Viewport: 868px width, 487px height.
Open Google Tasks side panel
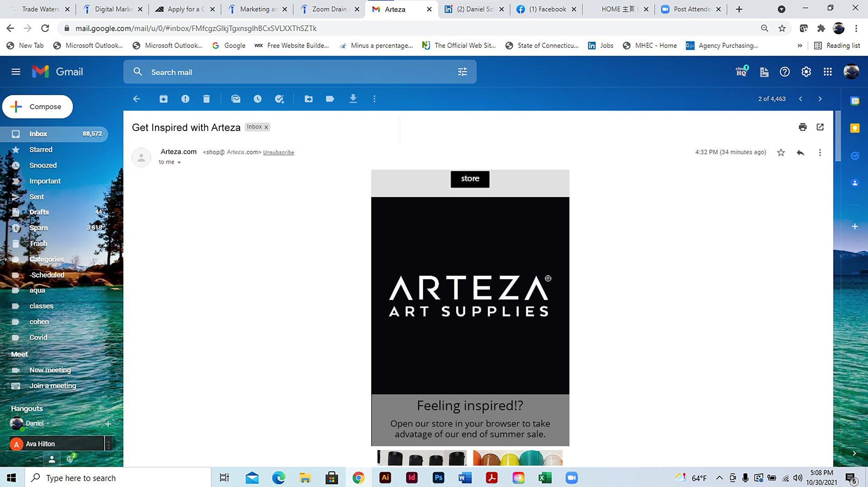coord(855,156)
